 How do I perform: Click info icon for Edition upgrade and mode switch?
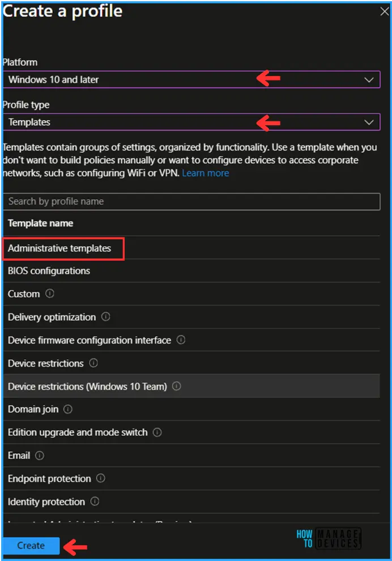tap(157, 432)
